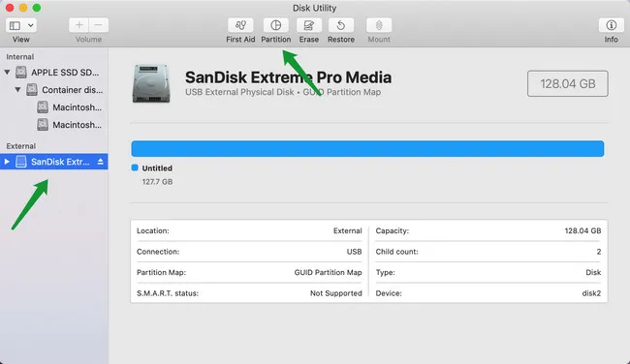Click the Connection USB value

click(x=354, y=252)
